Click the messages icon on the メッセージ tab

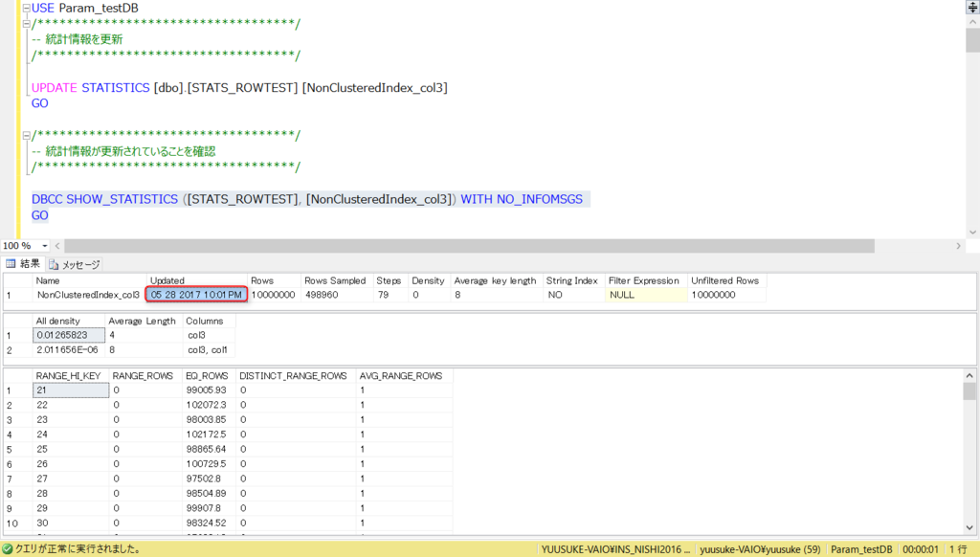(53, 264)
